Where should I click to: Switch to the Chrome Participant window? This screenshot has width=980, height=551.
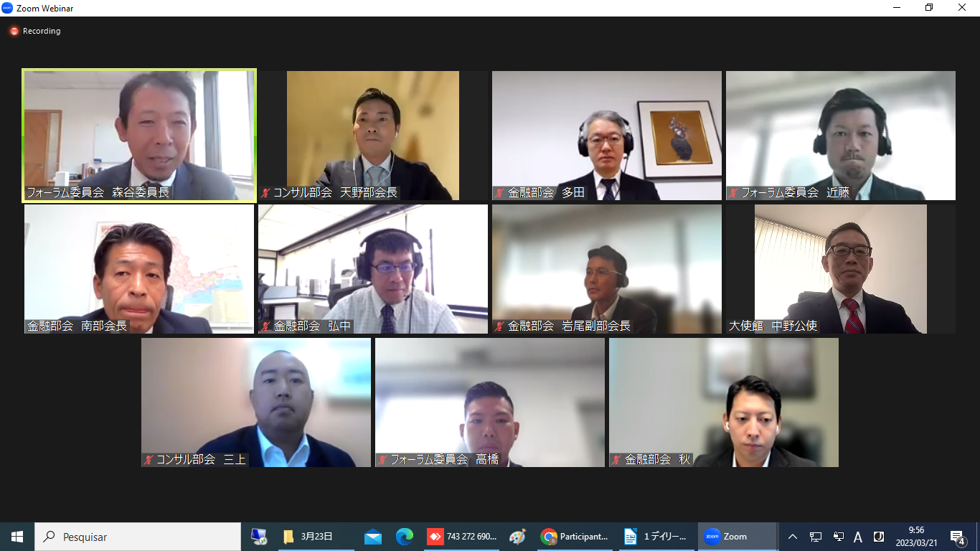[x=575, y=537]
